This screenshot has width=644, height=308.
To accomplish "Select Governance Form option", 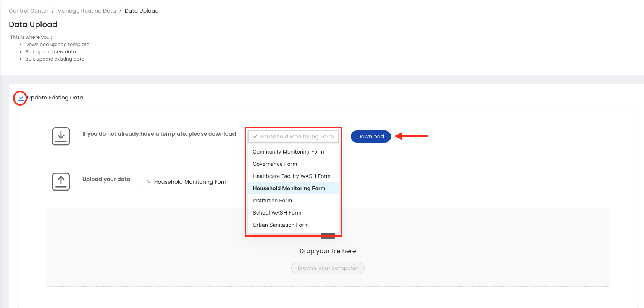I will 293,164.
